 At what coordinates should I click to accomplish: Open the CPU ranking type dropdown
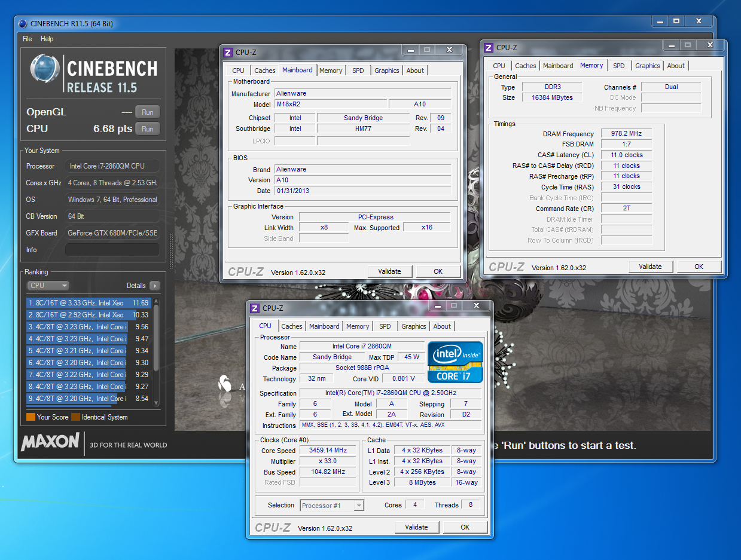tap(48, 286)
